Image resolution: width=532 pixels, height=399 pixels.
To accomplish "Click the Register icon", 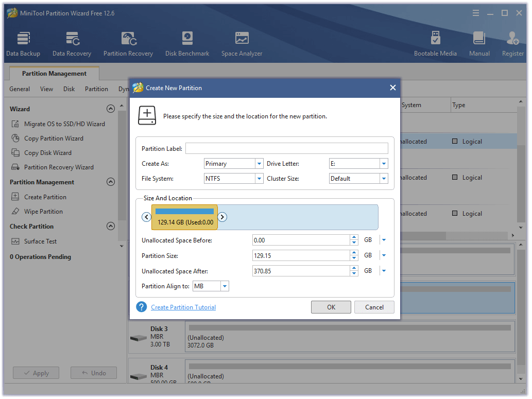I will tap(512, 43).
